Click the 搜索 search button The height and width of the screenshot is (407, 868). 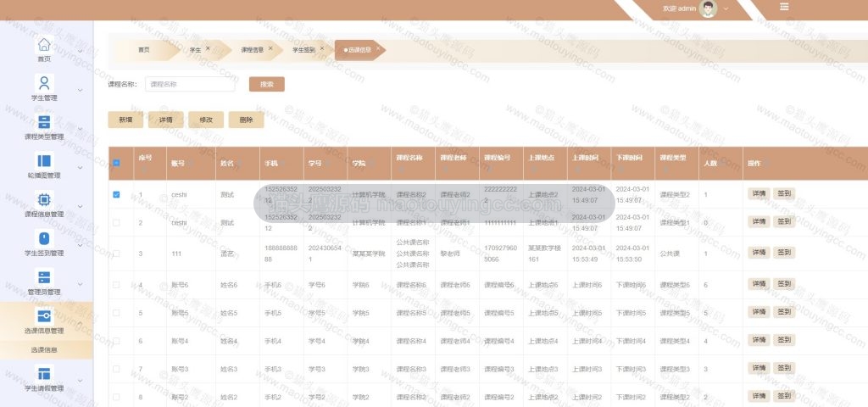point(267,84)
